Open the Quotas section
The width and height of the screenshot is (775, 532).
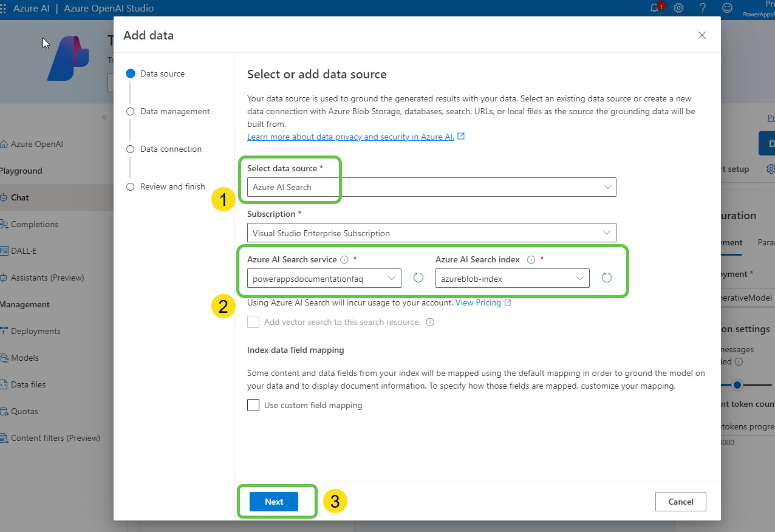(x=24, y=411)
